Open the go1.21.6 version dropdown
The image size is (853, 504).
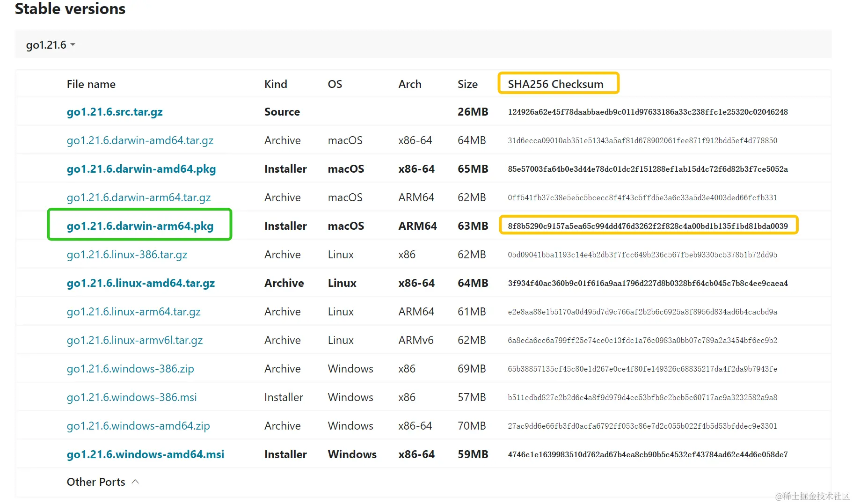(51, 45)
